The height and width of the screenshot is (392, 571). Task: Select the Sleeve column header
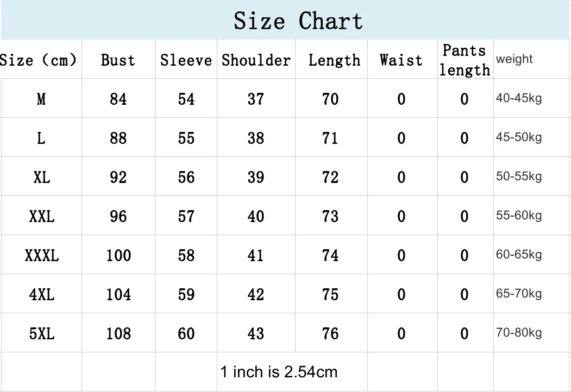(186, 59)
